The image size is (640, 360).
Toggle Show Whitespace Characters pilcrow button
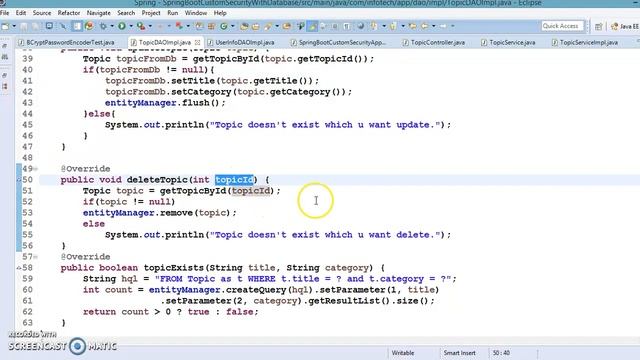pyautogui.click(x=347, y=26)
